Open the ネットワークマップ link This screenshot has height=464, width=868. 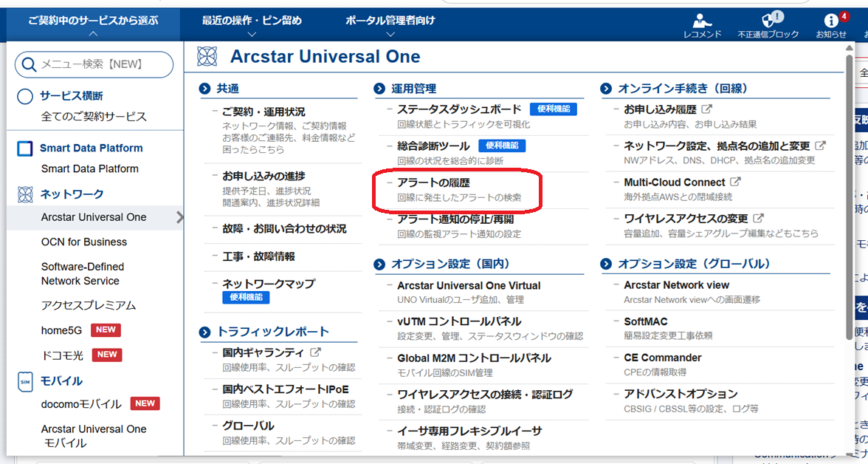pos(269,284)
